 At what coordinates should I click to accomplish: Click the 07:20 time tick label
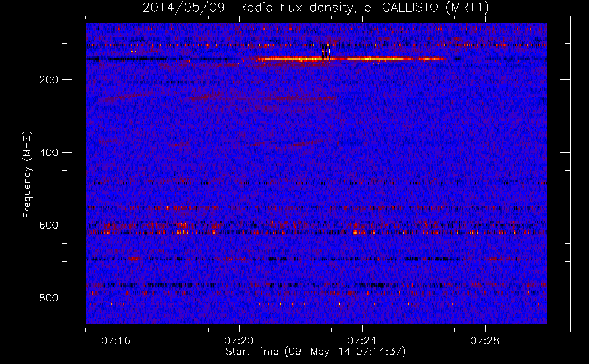239,341
